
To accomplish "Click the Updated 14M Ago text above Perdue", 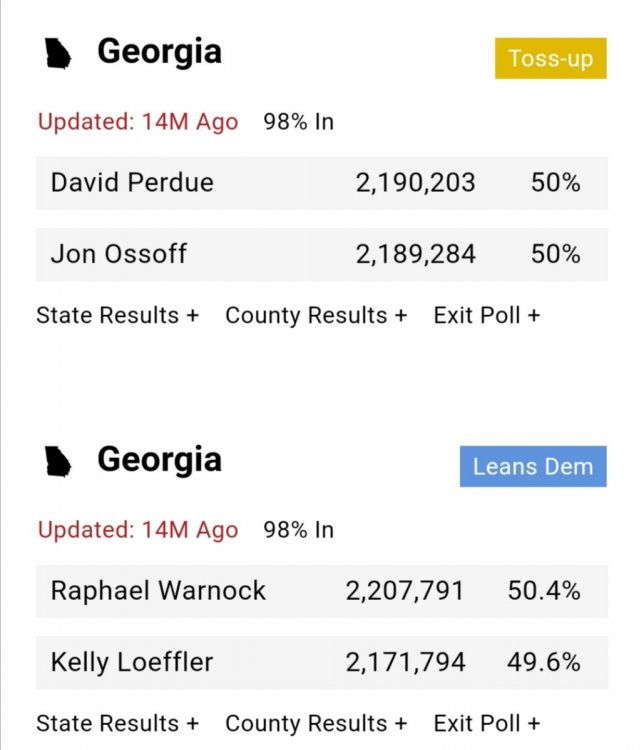I will pos(138,122).
